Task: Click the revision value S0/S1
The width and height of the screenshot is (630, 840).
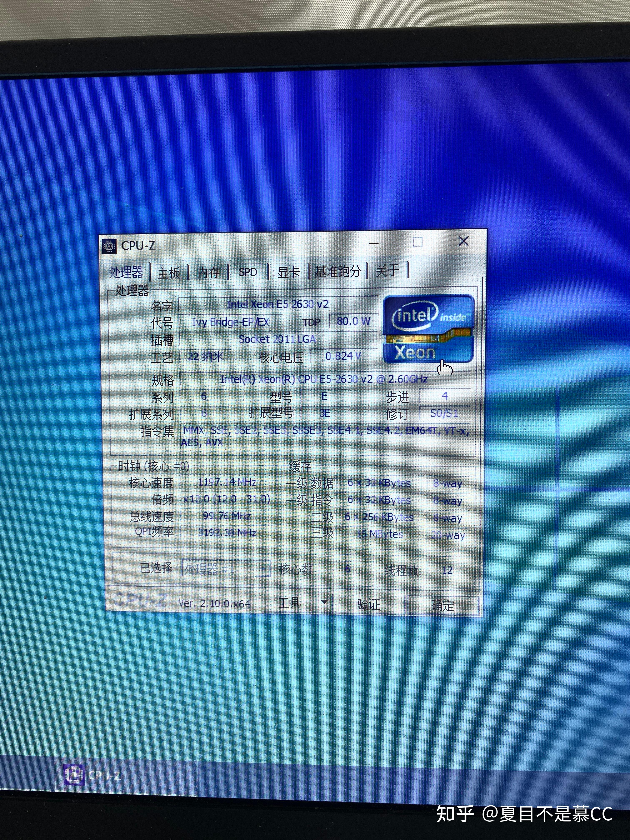Action: pyautogui.click(x=444, y=413)
